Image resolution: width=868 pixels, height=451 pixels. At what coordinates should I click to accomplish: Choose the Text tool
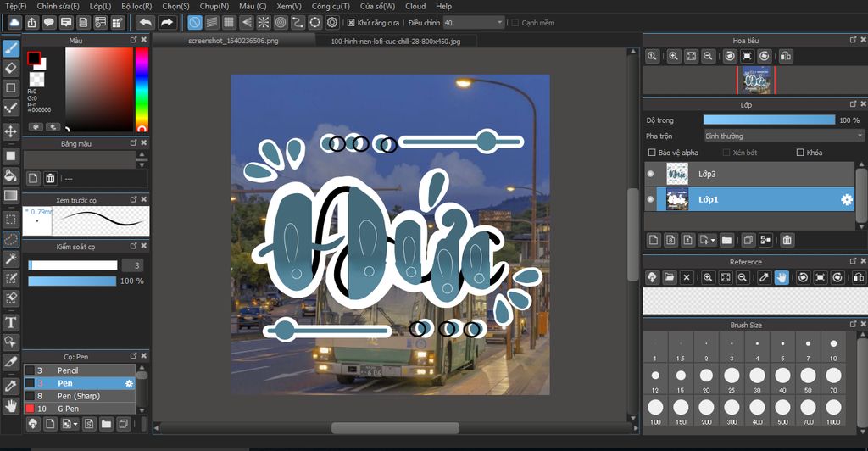10,322
